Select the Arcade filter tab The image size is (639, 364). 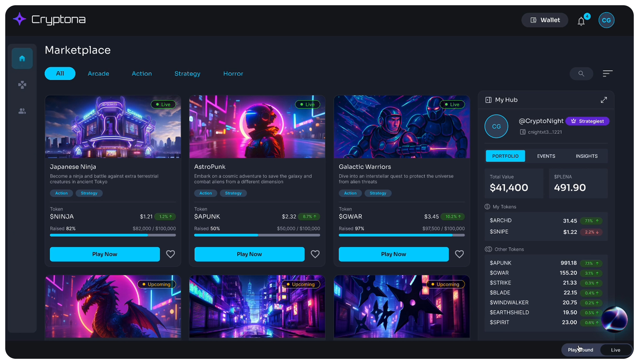point(98,74)
